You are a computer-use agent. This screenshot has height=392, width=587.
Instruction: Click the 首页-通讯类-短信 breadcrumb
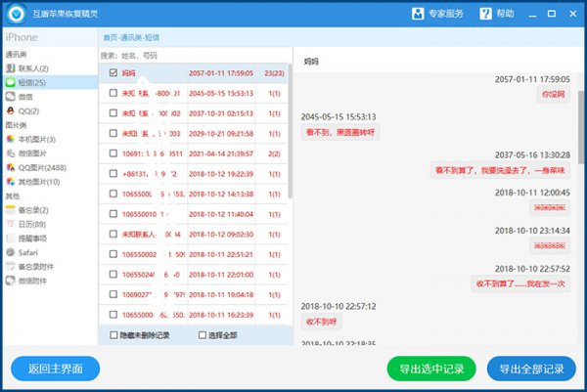(x=131, y=37)
